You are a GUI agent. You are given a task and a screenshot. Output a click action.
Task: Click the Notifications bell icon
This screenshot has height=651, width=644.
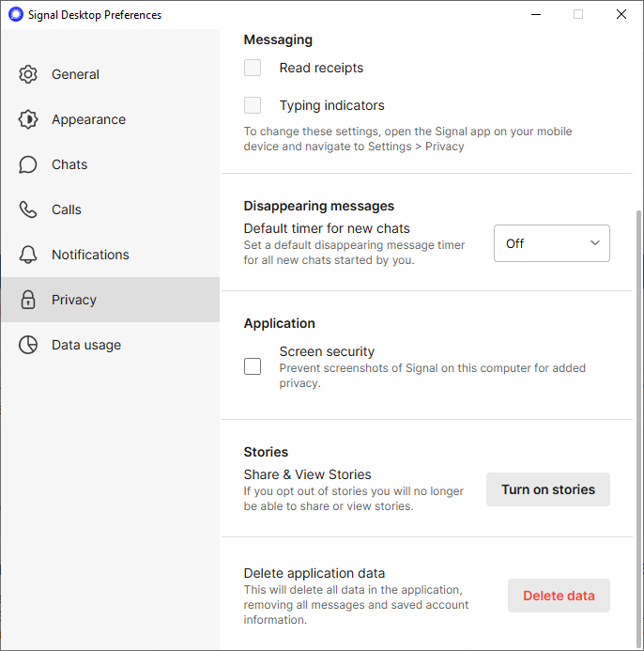coord(28,255)
